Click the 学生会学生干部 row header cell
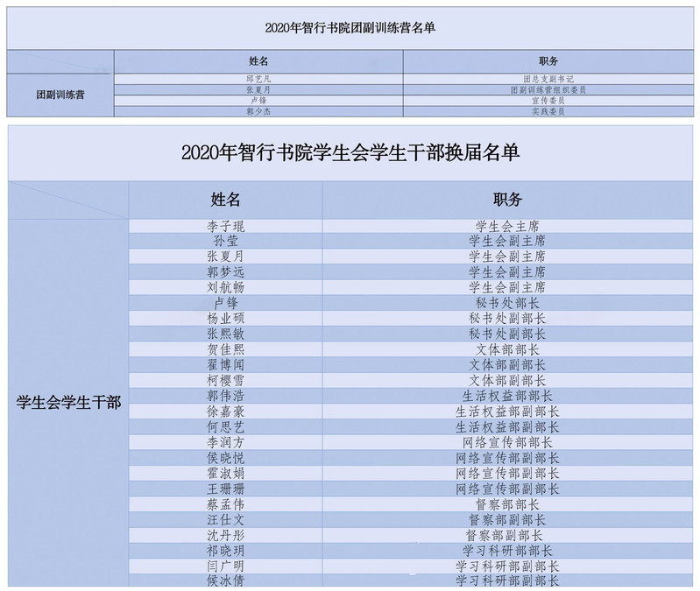This screenshot has height=591, width=700. 69,402
